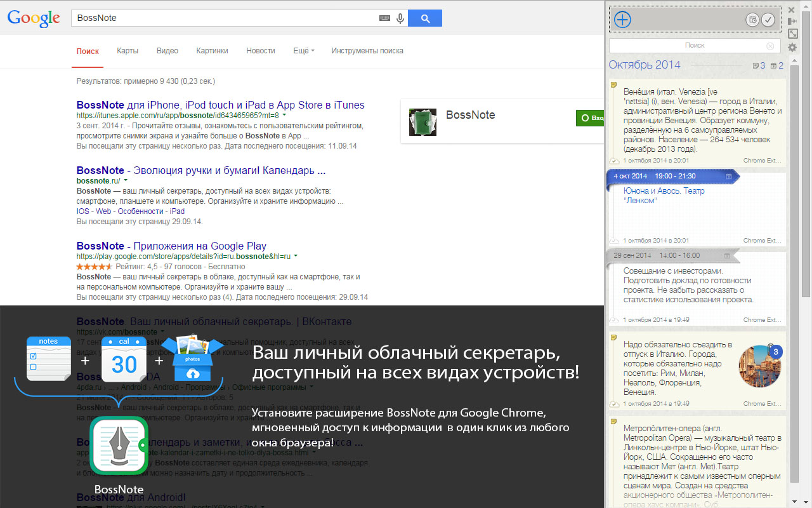Click the new calendar event icon in BossNote panel

(x=752, y=20)
